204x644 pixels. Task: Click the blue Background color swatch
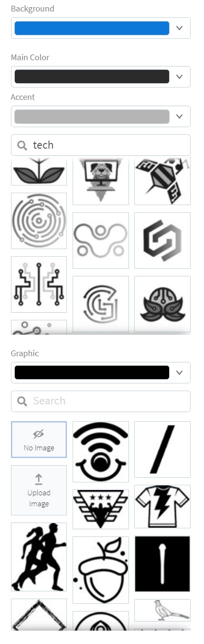pos(92,28)
